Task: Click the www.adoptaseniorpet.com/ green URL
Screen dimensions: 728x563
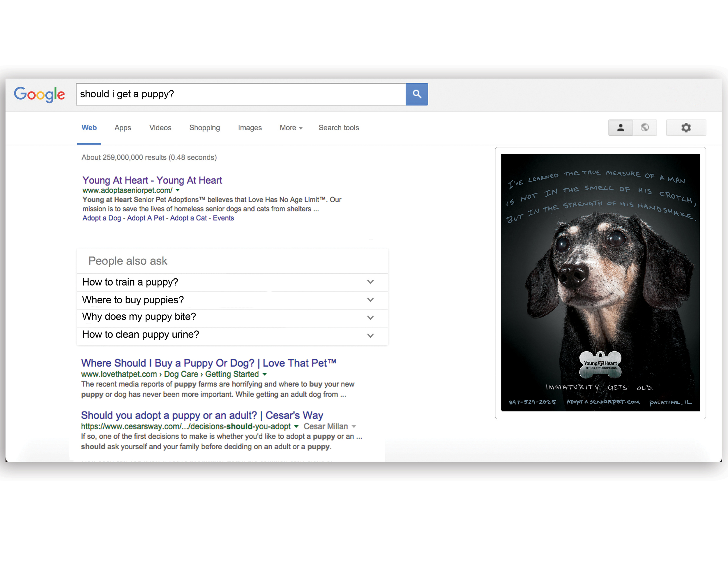Action: coord(127,190)
